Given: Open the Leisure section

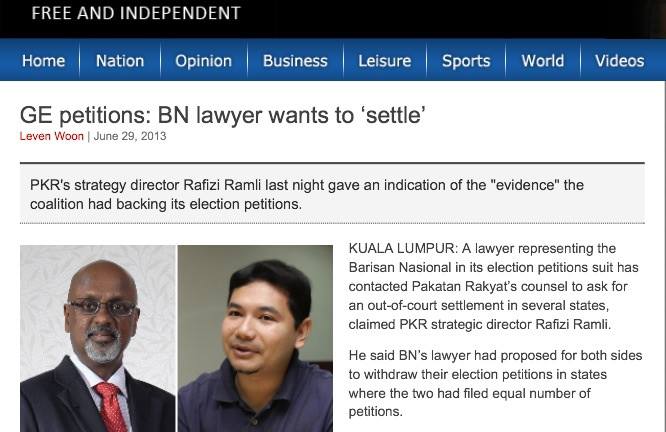Looking at the screenshot, I should click(x=384, y=61).
